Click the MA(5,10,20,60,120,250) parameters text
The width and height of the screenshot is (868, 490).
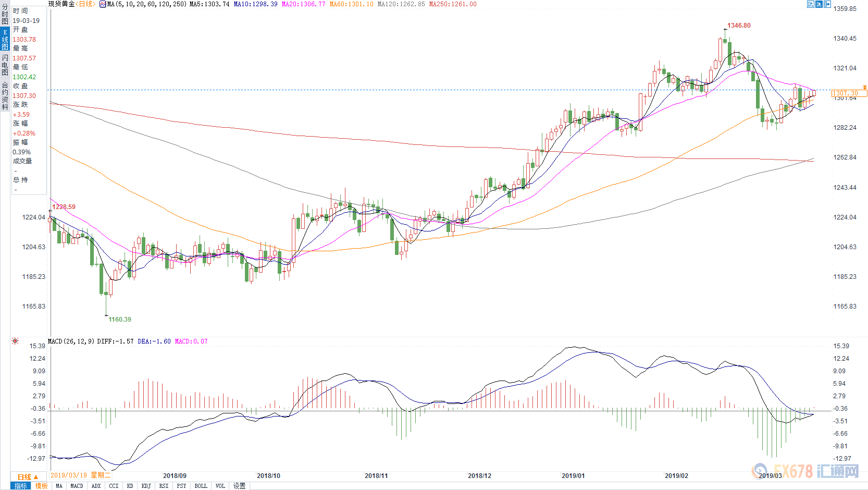pyautogui.click(x=146, y=4)
